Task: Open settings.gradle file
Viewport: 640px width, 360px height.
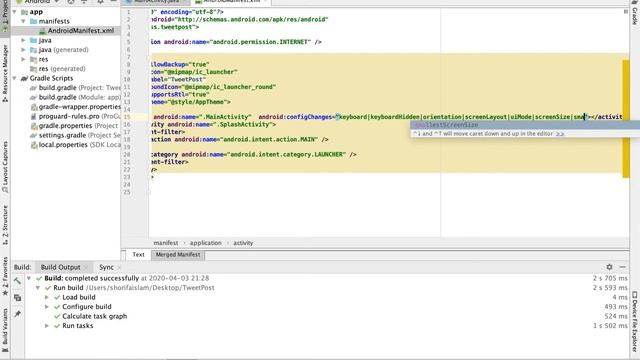Action: pyautogui.click(x=80, y=135)
